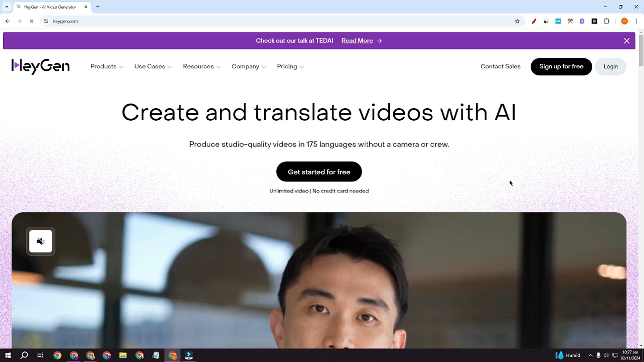The height and width of the screenshot is (362, 644).
Task: Open the Windows Start menu
Action: (8, 355)
